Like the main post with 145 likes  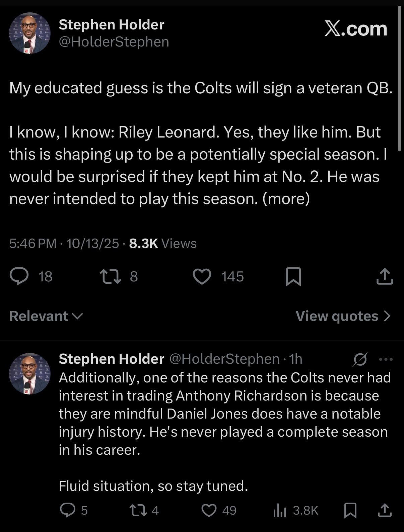202,276
